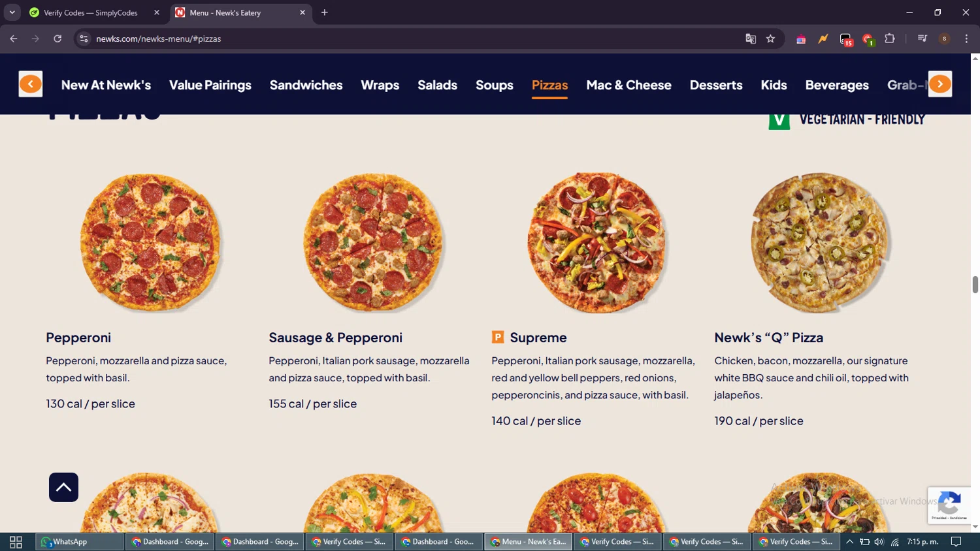Open the Menu - Newk's Eatery taskbar button

click(x=529, y=542)
